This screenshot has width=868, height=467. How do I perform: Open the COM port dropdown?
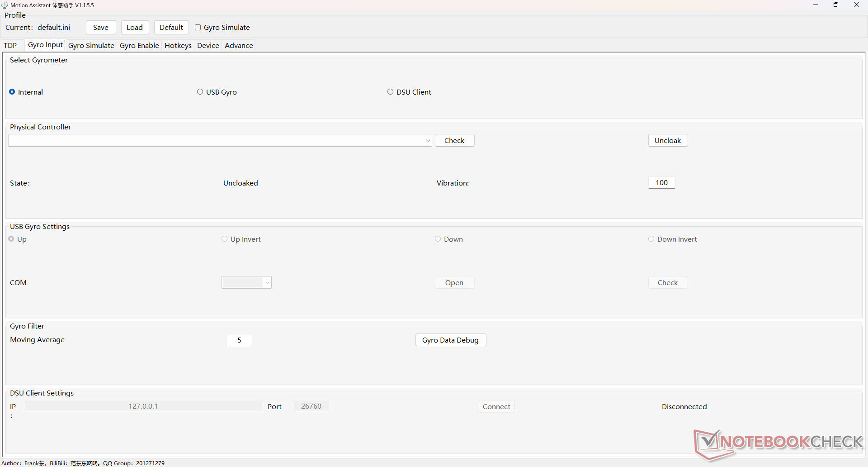click(267, 283)
